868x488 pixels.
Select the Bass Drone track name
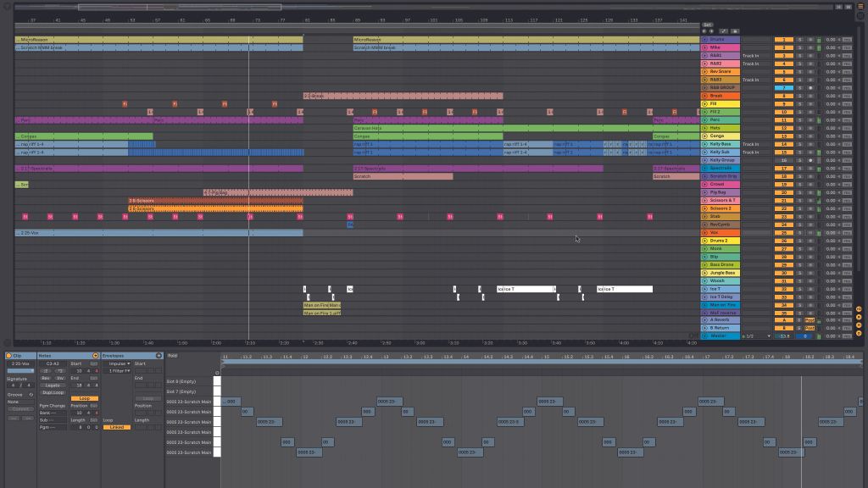click(724, 264)
